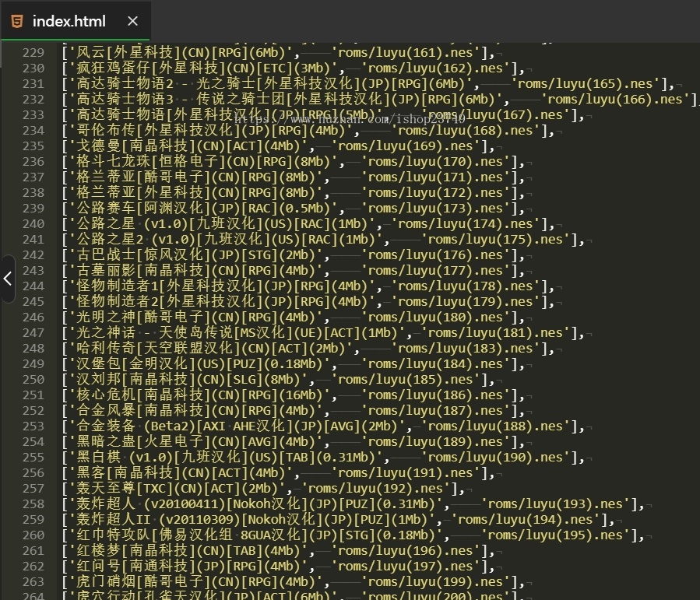Click the text 'roms/luyu(176).nes'

point(435,255)
